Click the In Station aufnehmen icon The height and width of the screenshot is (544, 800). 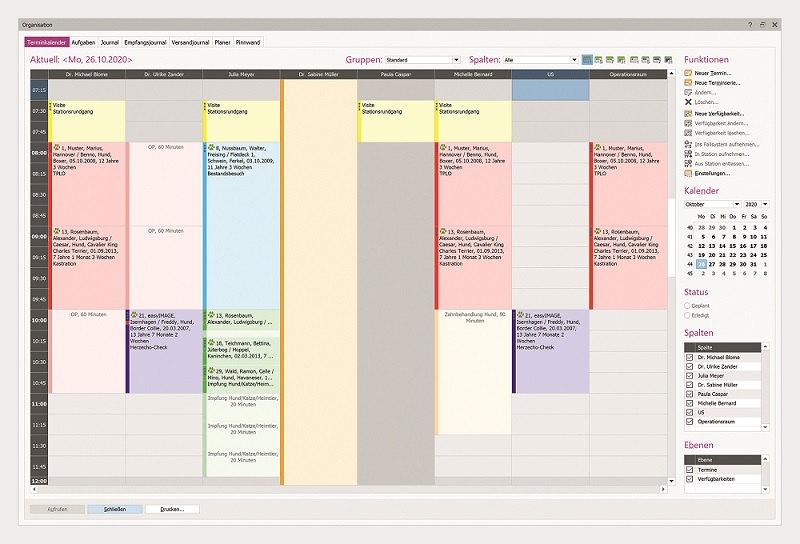[688, 154]
